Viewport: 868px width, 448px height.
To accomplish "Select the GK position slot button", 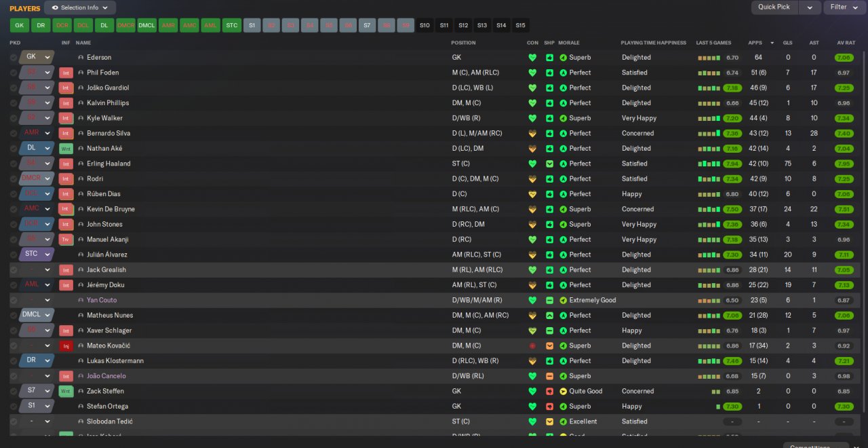I will pyautogui.click(x=20, y=25).
